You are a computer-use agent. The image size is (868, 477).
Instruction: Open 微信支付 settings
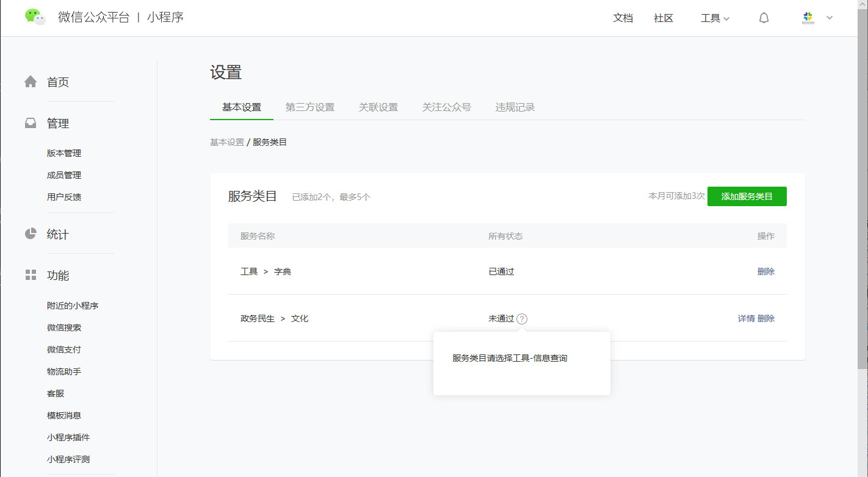pos(64,350)
